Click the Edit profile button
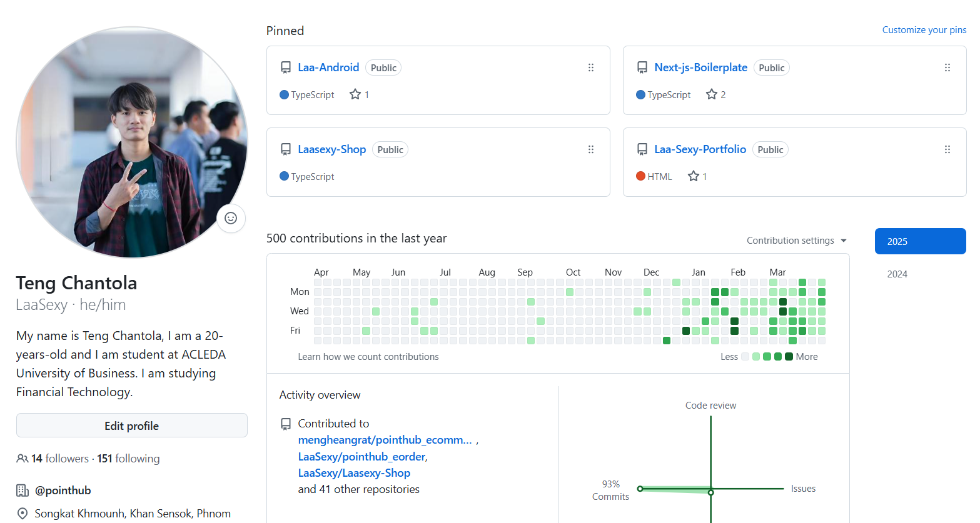 click(131, 425)
